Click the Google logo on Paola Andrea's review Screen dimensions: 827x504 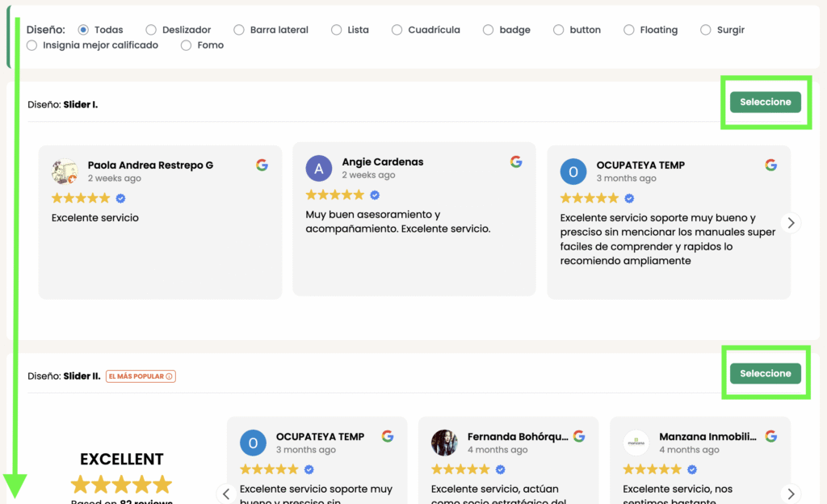click(x=262, y=164)
